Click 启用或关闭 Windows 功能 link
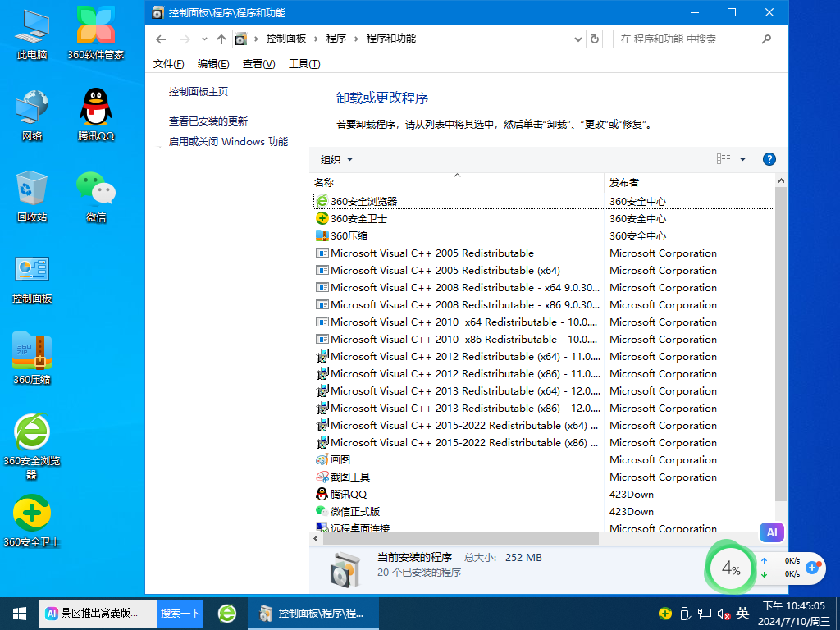 [228, 141]
